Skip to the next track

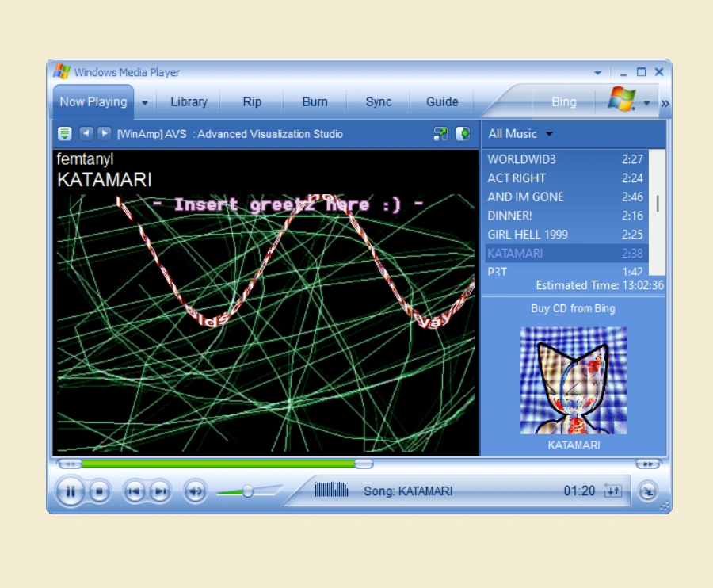tap(160, 491)
